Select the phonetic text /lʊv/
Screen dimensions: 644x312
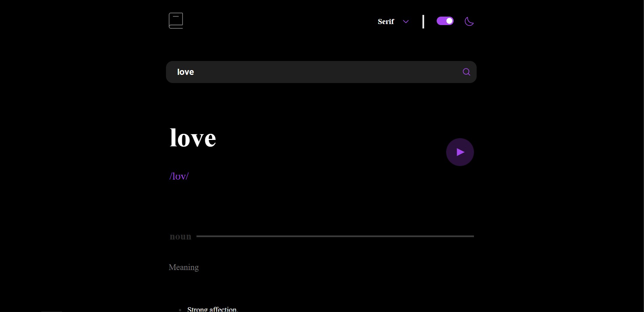(x=179, y=176)
